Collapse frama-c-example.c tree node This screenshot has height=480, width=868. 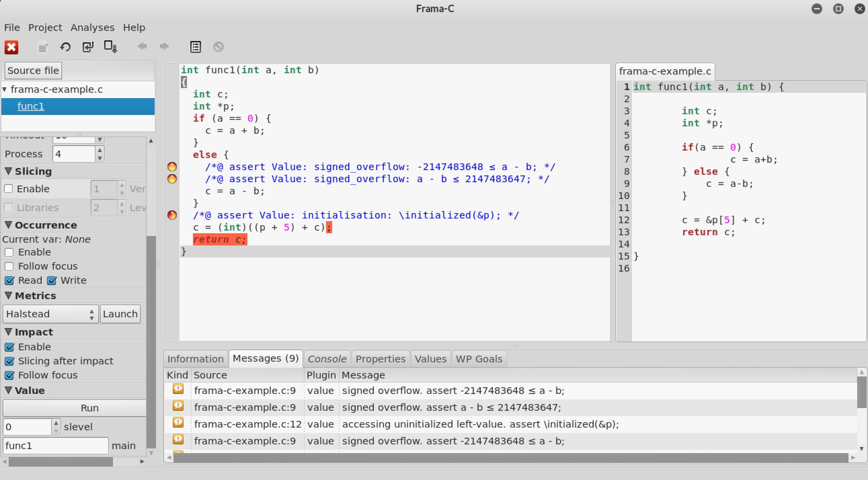(5, 89)
